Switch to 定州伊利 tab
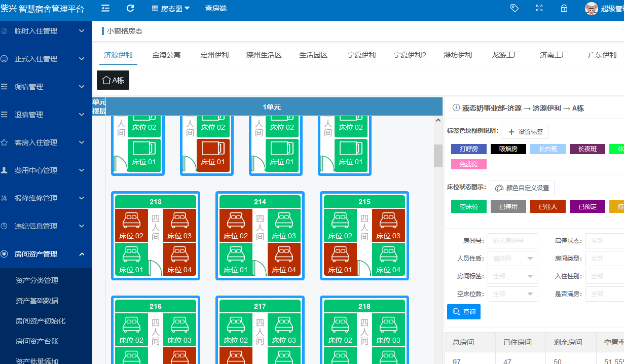The width and height of the screenshot is (624, 364). coord(214,55)
